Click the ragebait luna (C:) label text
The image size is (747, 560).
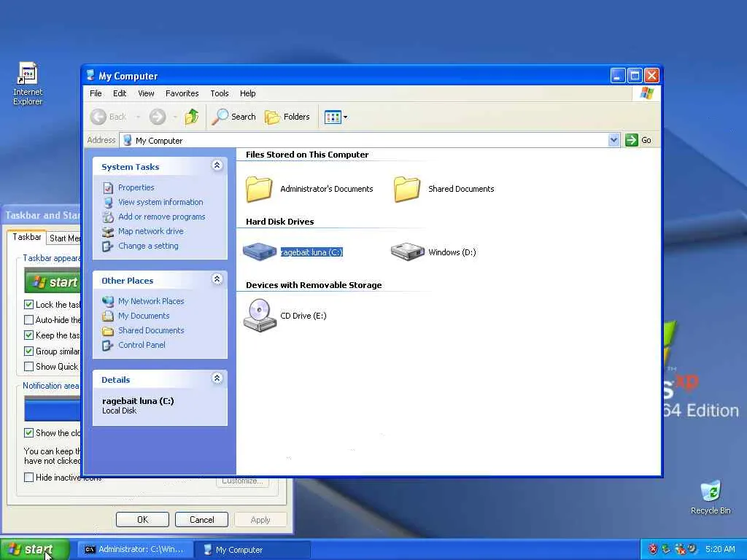311,252
